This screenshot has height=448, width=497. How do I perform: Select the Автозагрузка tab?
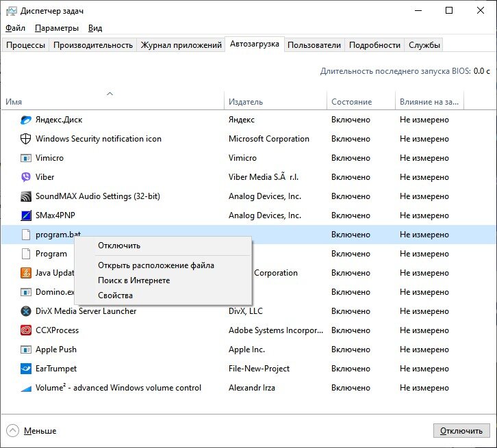point(255,44)
